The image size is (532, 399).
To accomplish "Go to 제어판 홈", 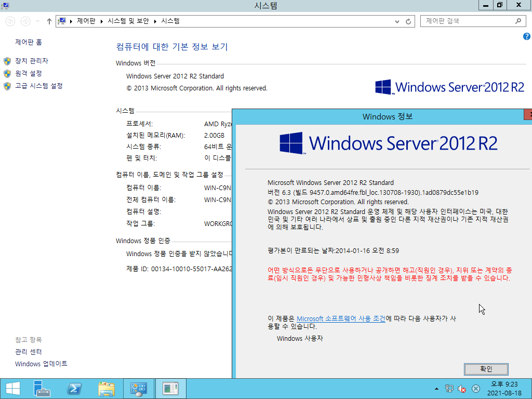I will click(x=29, y=42).
